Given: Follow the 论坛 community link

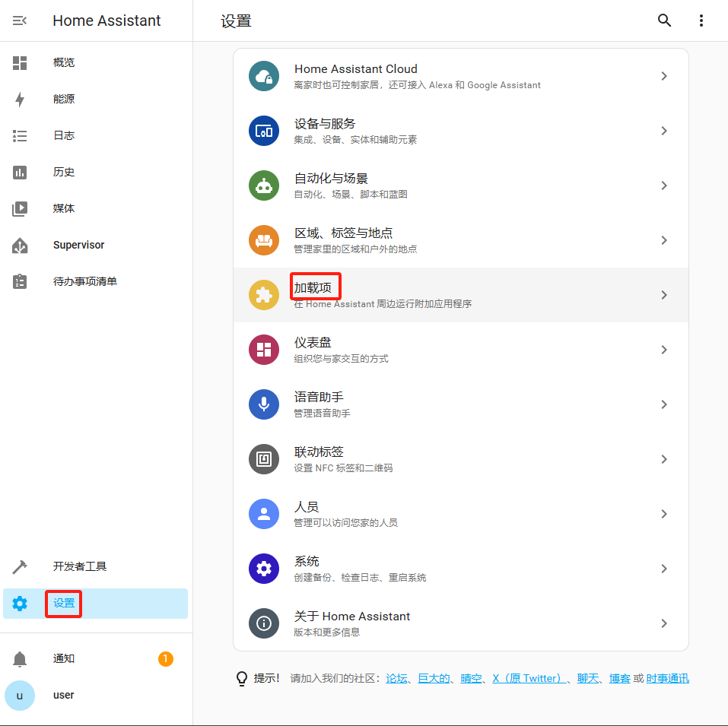Looking at the screenshot, I should (x=396, y=679).
